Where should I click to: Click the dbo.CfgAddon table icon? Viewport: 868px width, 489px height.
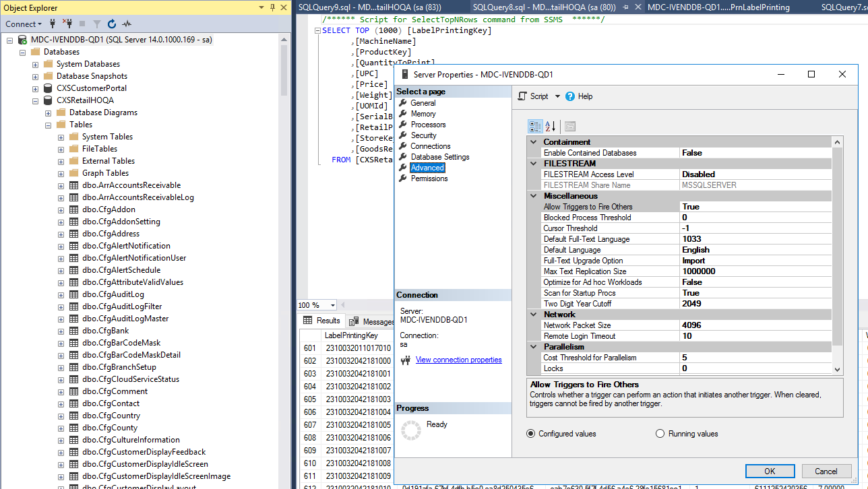click(x=74, y=209)
